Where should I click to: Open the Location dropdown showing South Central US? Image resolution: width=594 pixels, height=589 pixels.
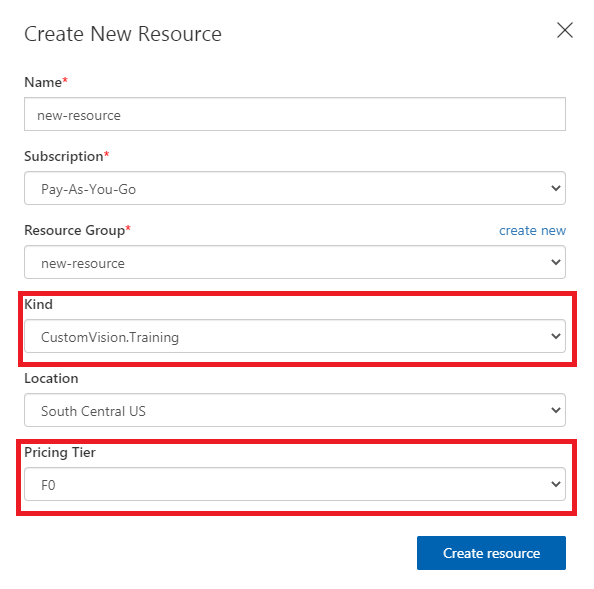coord(295,410)
